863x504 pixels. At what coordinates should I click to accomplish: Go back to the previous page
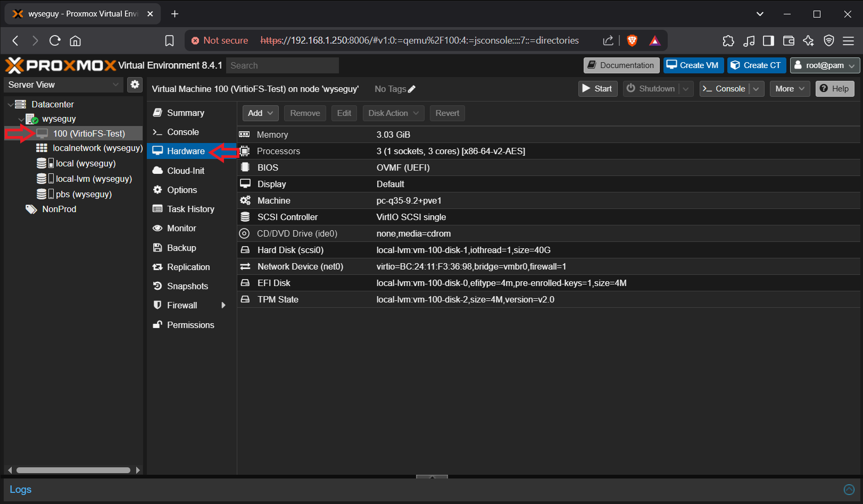(x=15, y=40)
